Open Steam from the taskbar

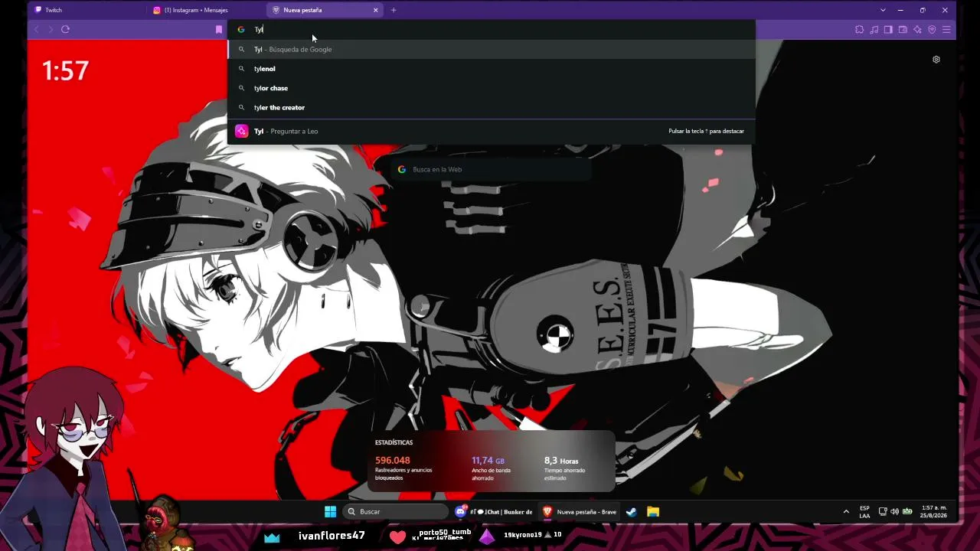pos(632,512)
